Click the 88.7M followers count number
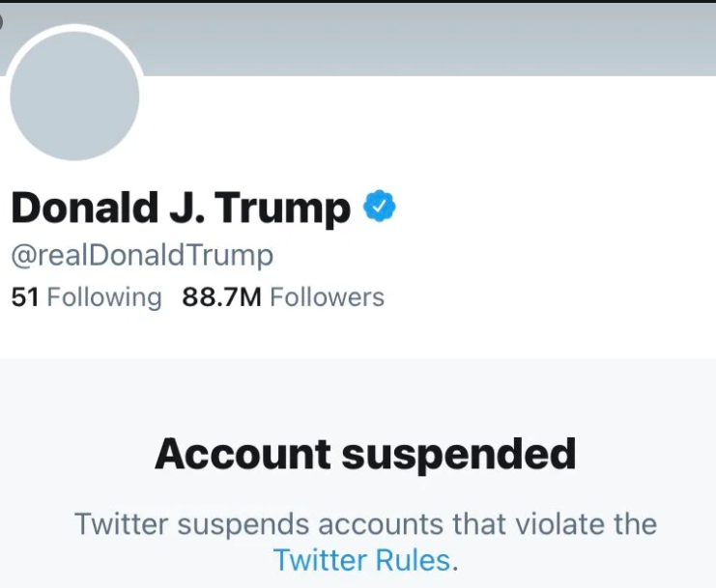The width and height of the screenshot is (716, 588). pos(221,297)
